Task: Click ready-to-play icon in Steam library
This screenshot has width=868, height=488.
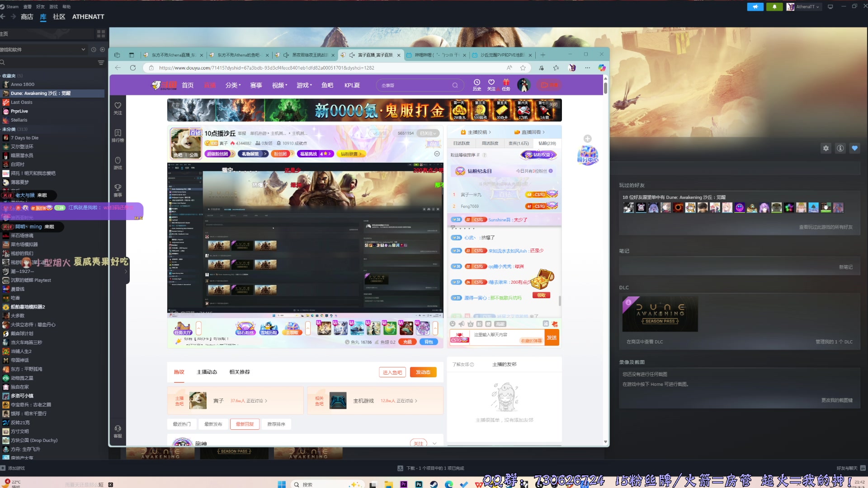Action: click(102, 50)
